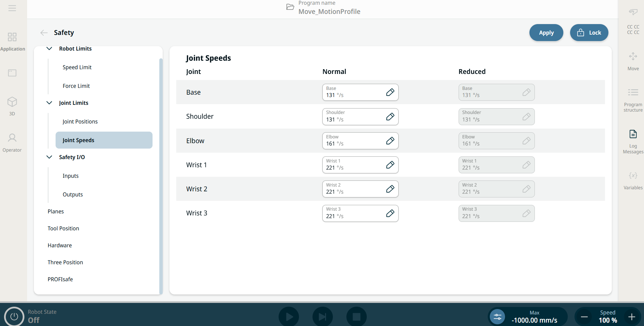Select Joint Positions in the safety tree
This screenshot has width=644, height=326.
pos(80,121)
